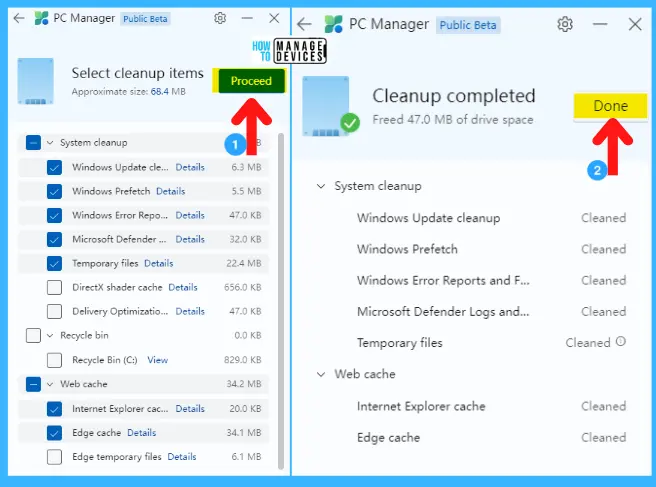Go back using left window's back arrow
This screenshot has height=487, width=656.
click(x=19, y=18)
